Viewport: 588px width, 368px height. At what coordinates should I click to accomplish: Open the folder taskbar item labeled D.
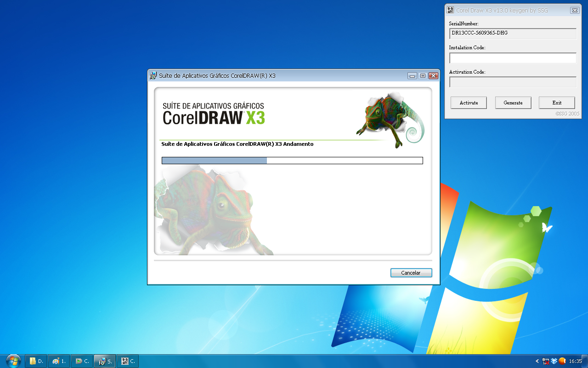point(36,361)
